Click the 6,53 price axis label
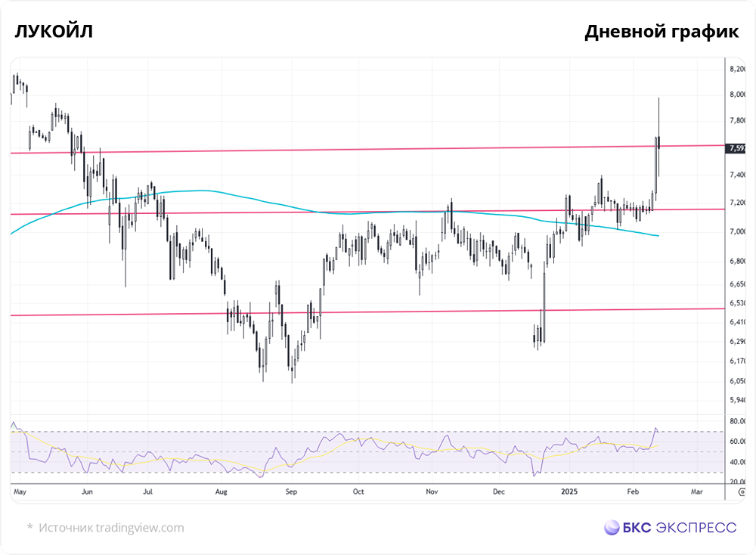This screenshot has height=555, width=756. click(x=737, y=302)
